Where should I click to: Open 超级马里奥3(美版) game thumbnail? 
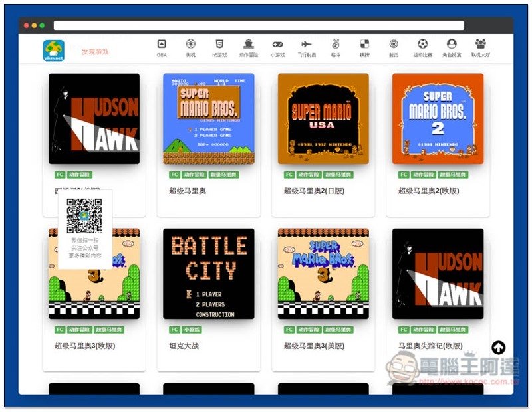[x=323, y=274]
